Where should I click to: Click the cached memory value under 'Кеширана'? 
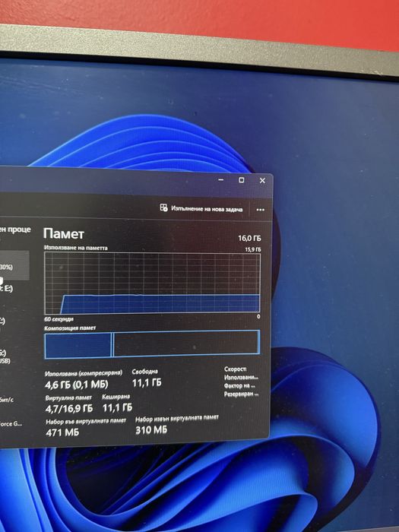(x=117, y=407)
